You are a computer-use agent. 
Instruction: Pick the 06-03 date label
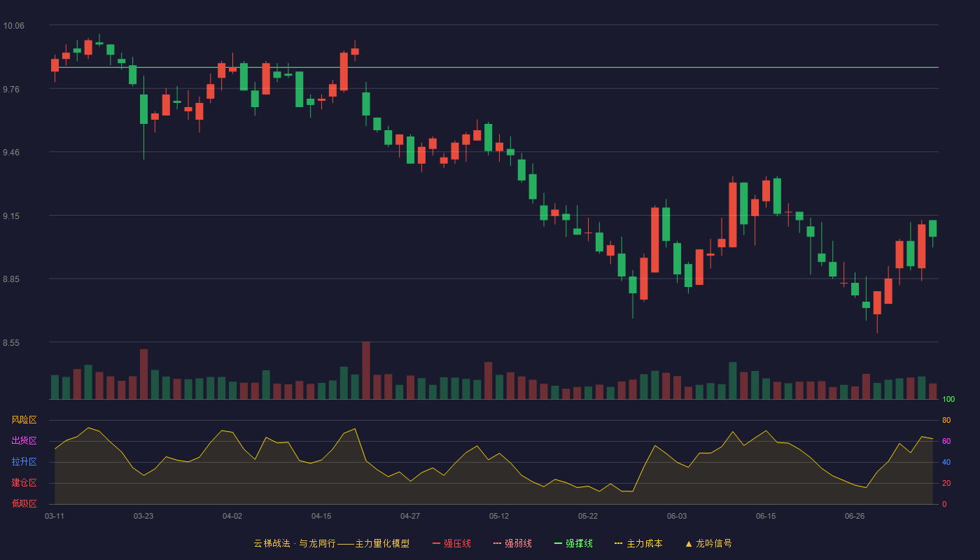click(x=677, y=516)
